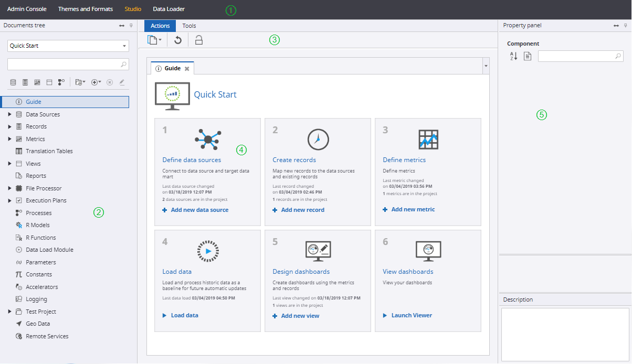The height and width of the screenshot is (364, 632).
Task: Expand the Data Sources tree node
Action: [x=10, y=114]
